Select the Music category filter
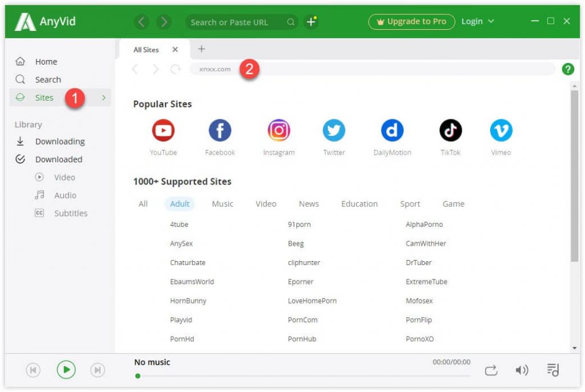Screen dimensions: 585x392 click(x=222, y=204)
